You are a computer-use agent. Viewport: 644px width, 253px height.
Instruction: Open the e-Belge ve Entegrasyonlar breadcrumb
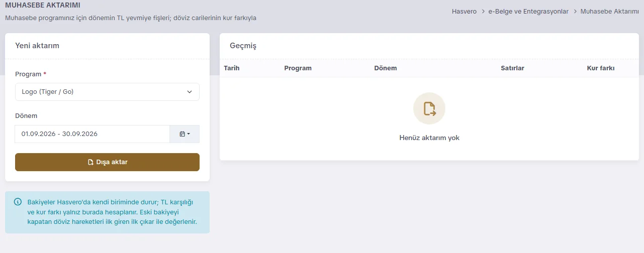click(x=528, y=11)
